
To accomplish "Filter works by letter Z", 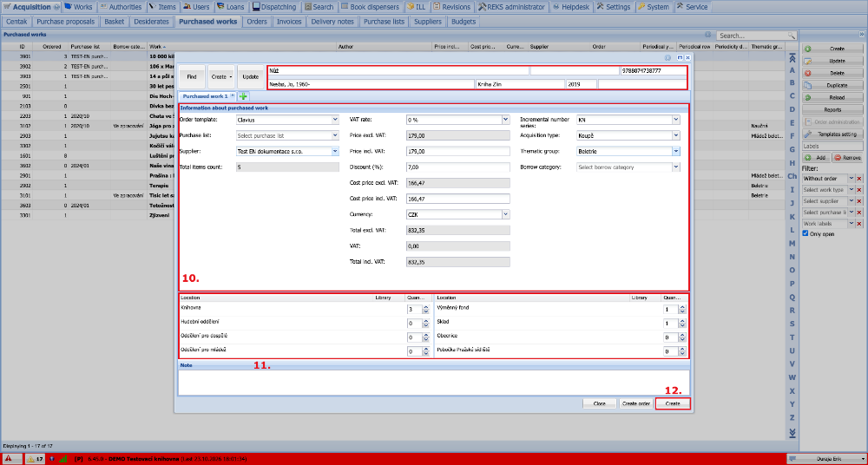I will [792, 417].
